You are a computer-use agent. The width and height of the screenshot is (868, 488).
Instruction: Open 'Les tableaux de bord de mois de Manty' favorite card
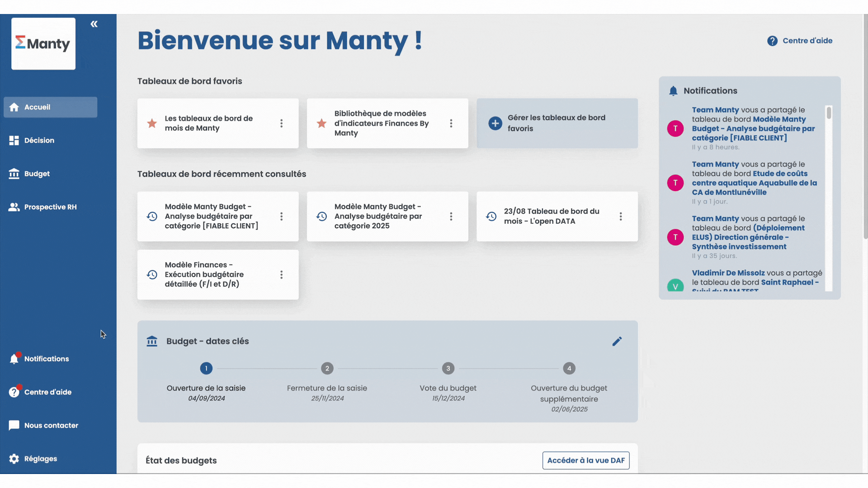[x=218, y=123]
